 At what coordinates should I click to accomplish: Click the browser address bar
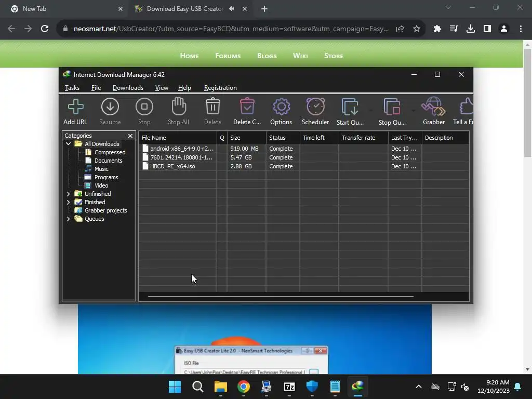(x=231, y=29)
